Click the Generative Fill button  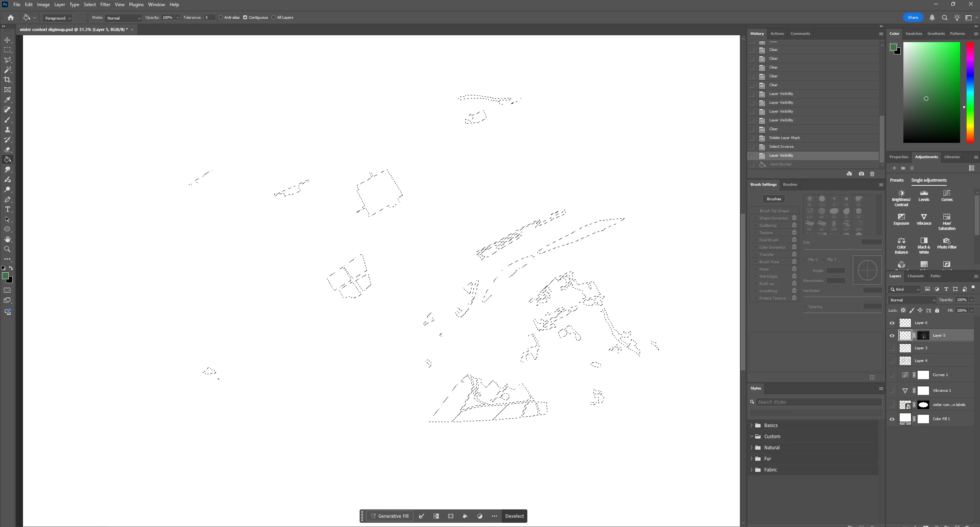[389, 516]
